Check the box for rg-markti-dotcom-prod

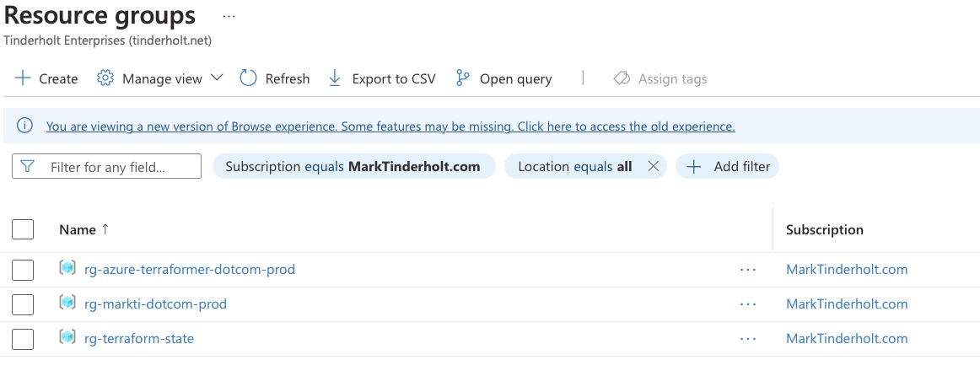click(23, 304)
